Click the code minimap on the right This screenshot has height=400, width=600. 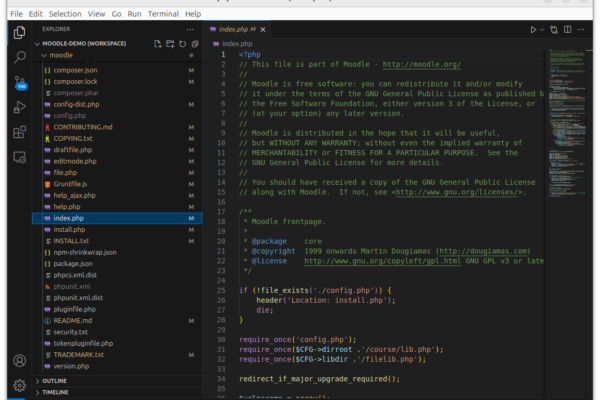pos(567,122)
